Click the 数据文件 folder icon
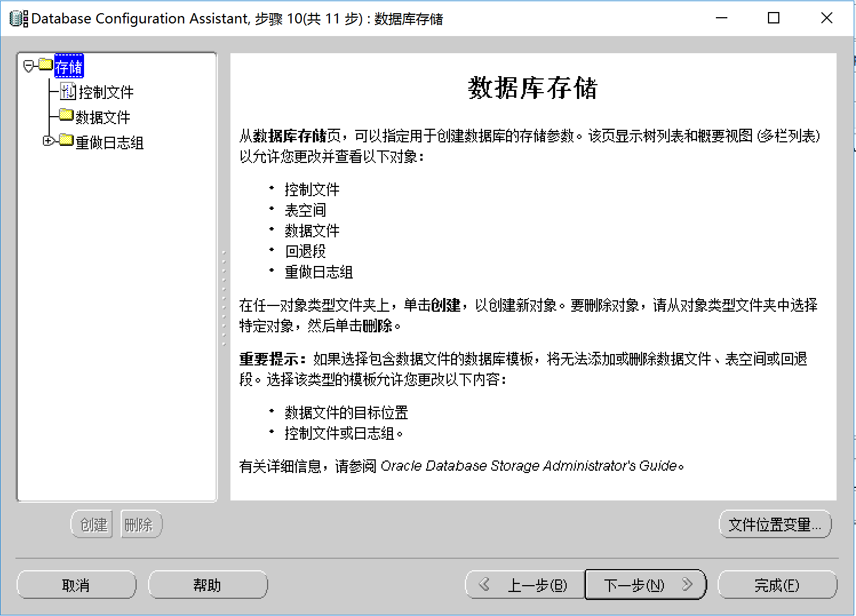Viewport: 856px width, 616px height. 67,115
